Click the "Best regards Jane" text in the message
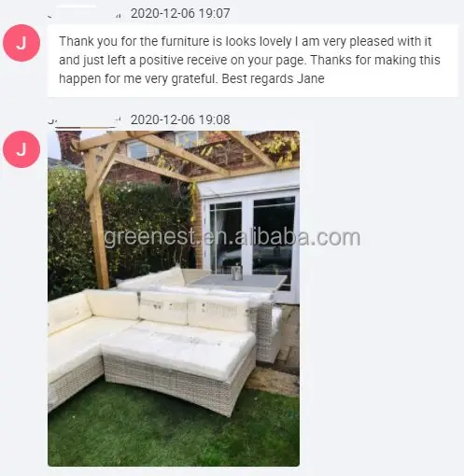This screenshot has height=476, width=464. pos(273,78)
